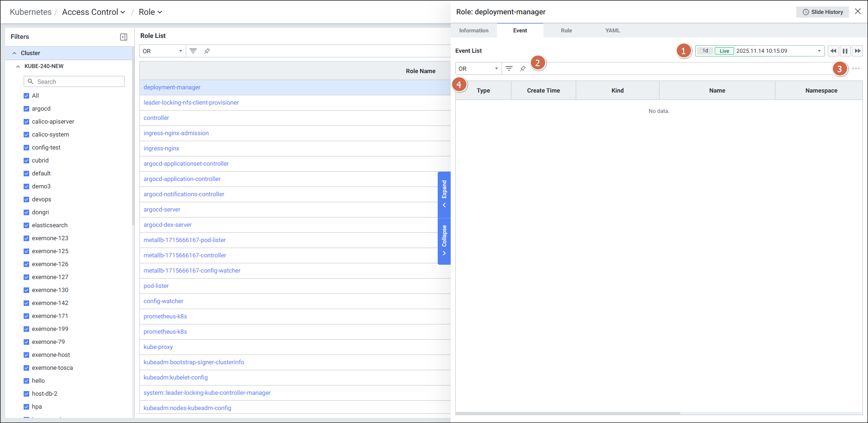Toggle the All namespaces checkbox
The width and height of the screenshot is (868, 423).
click(26, 96)
